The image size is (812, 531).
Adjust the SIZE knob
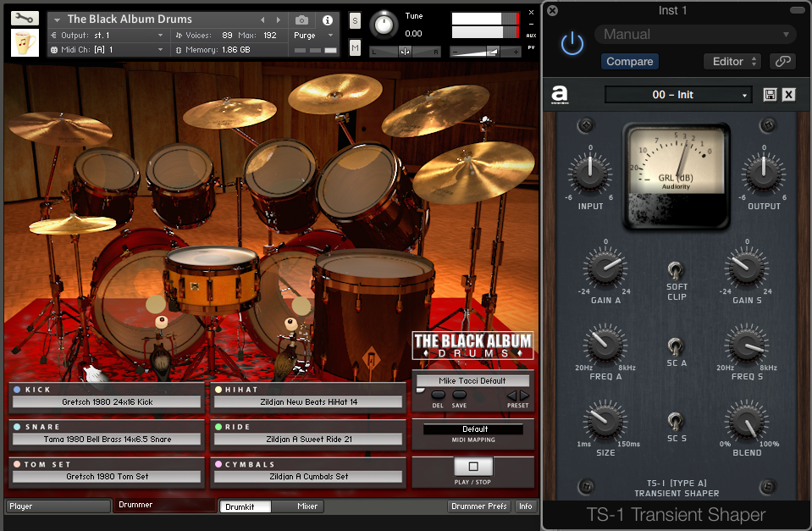click(x=605, y=421)
